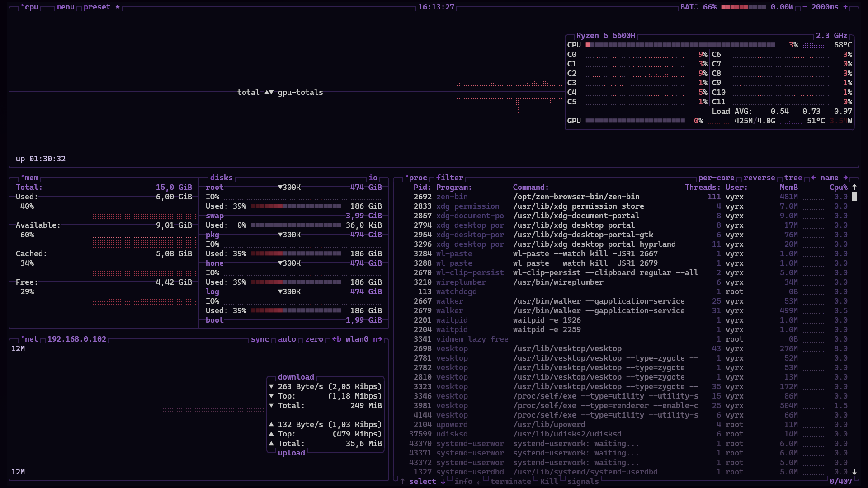
Task: Open the btop menu
Action: [x=65, y=7]
